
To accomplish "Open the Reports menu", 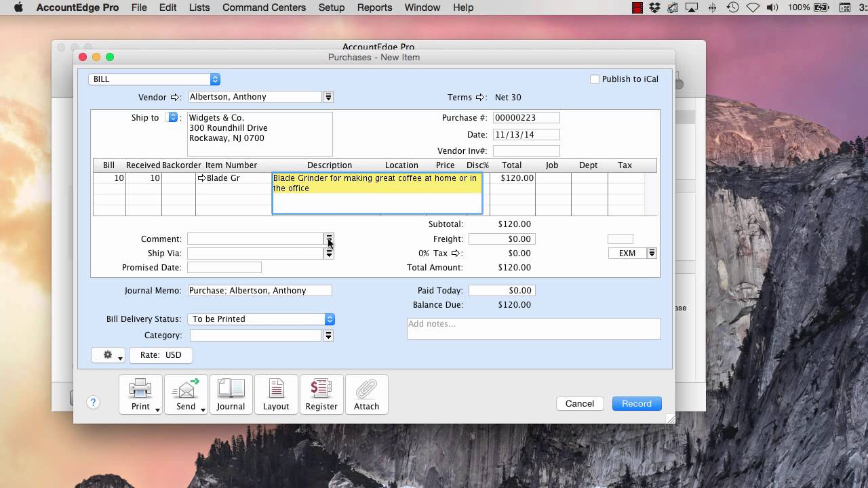I will pos(374,7).
